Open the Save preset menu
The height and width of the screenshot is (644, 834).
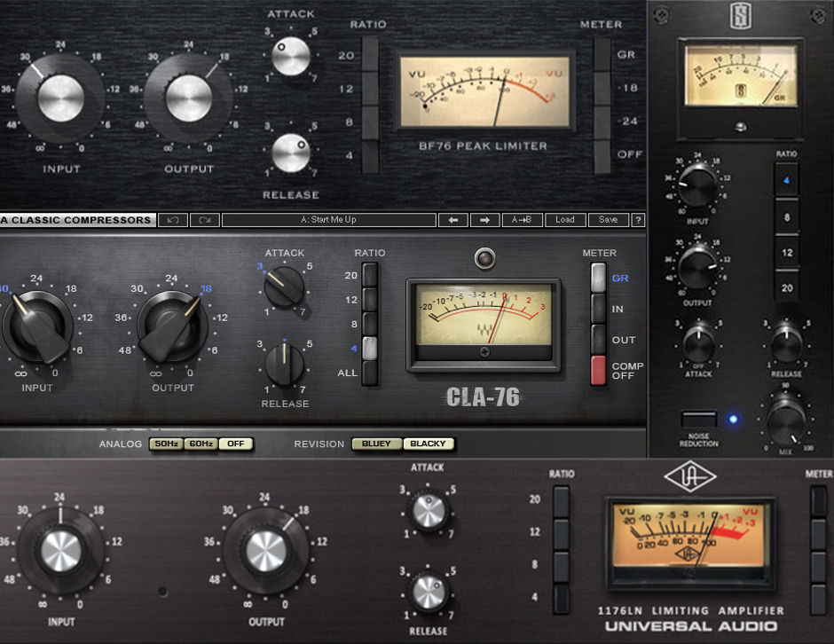click(x=608, y=219)
